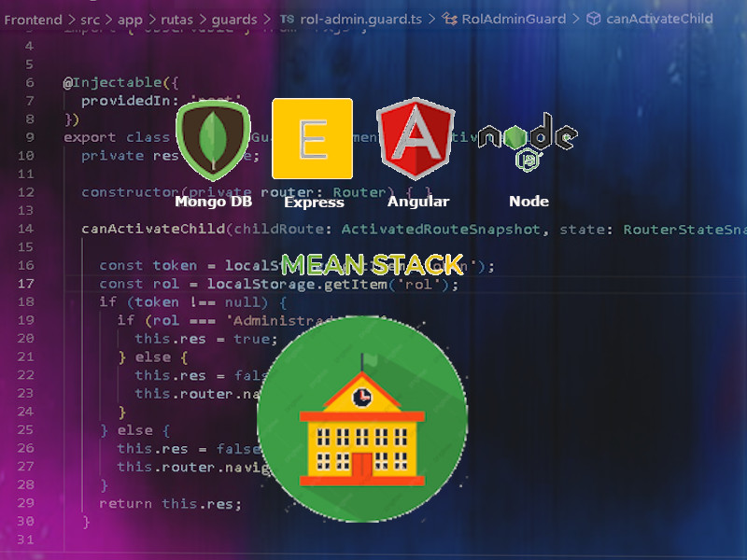Viewport: 747px width, 560px height.
Task: Expand chevron after rol-admin.guard.ts
Action: click(431, 19)
